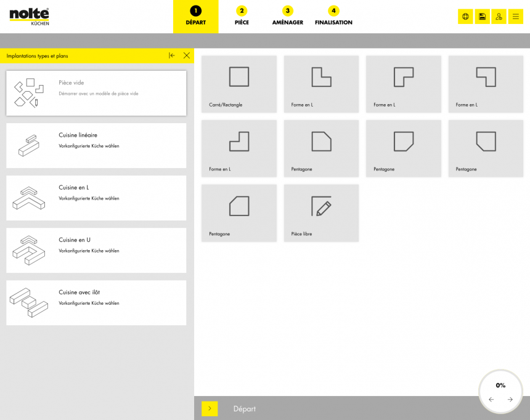Select the Pièce vide card
Viewport: 530px width, 420px height.
click(x=96, y=93)
